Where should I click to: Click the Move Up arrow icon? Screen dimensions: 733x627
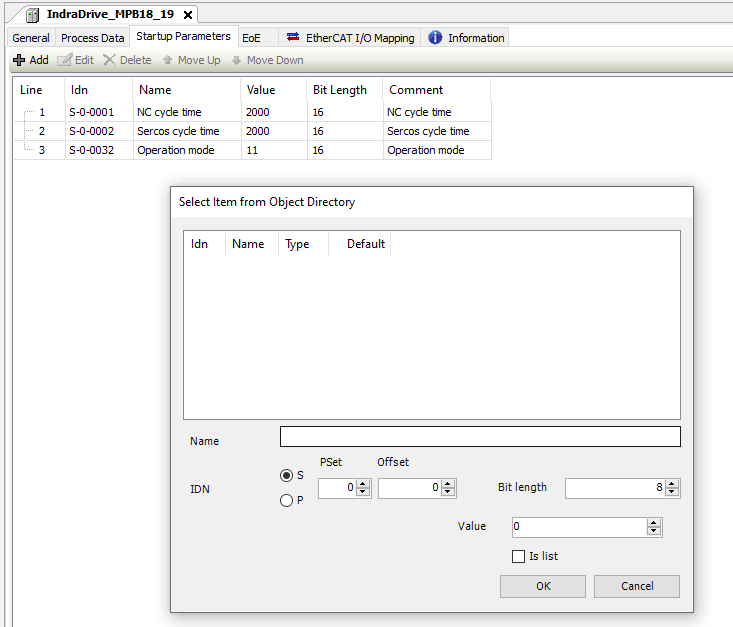167,60
